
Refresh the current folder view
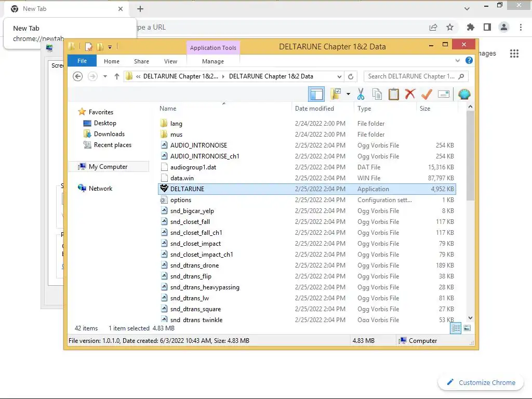(x=351, y=76)
